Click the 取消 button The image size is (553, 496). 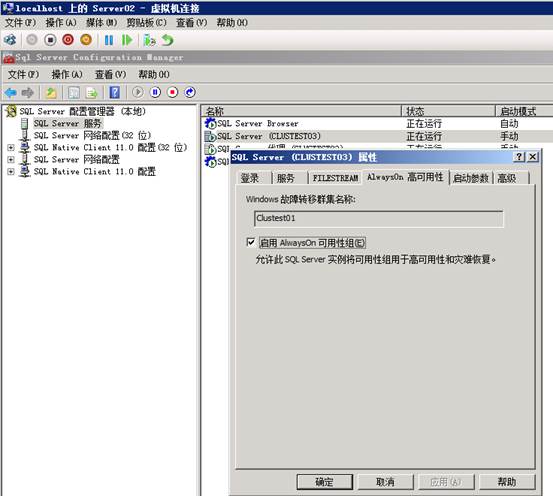coord(385,482)
